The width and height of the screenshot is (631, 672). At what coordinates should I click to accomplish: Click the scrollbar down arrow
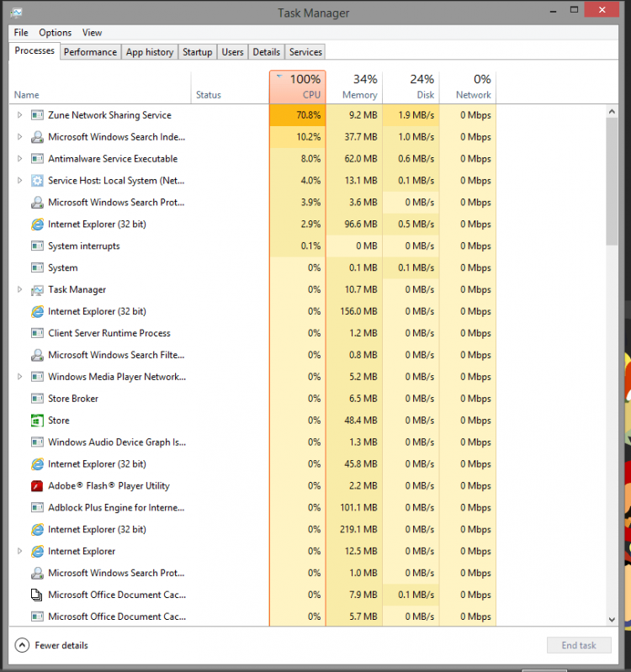pos(612,619)
